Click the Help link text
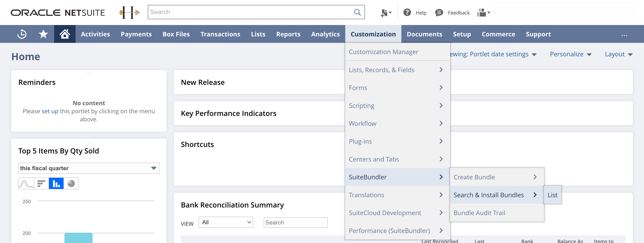The height and width of the screenshot is (243, 644). pos(421,13)
